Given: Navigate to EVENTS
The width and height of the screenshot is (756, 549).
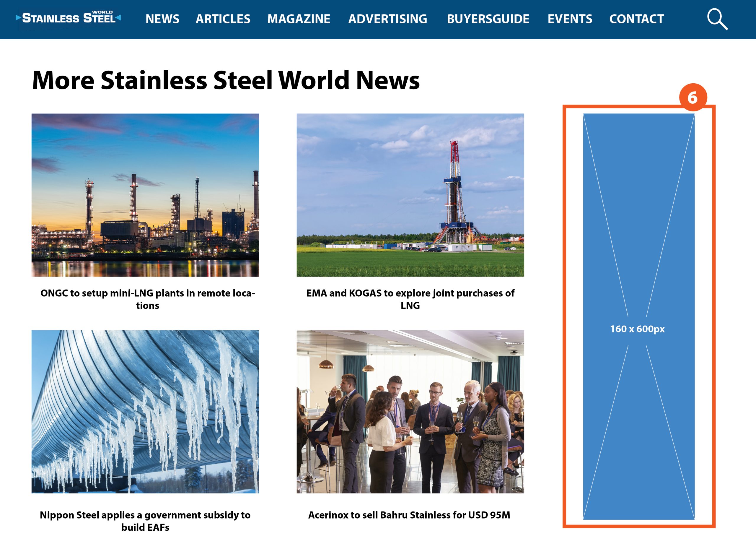Looking at the screenshot, I should (570, 19).
